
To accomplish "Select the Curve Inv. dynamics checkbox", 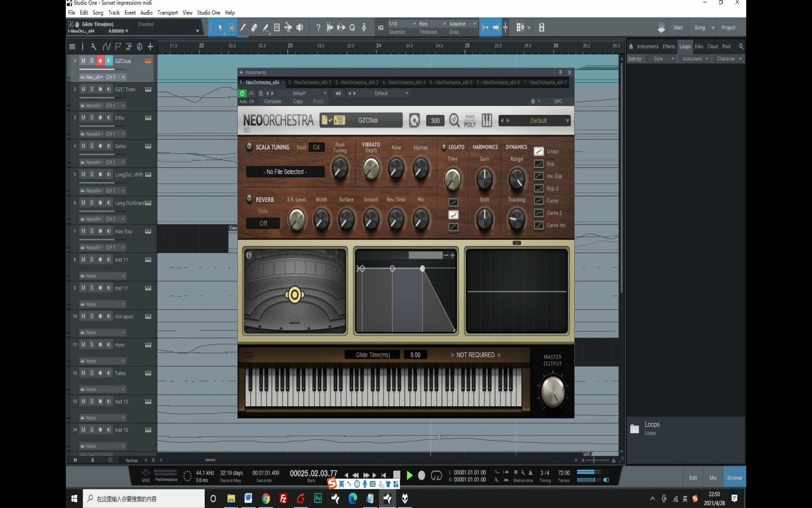I will 539,225.
